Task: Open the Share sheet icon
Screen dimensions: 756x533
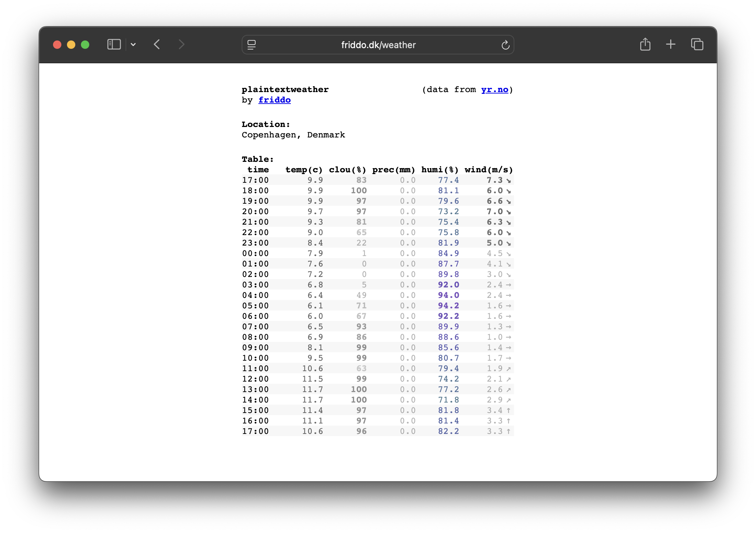Action: point(645,44)
